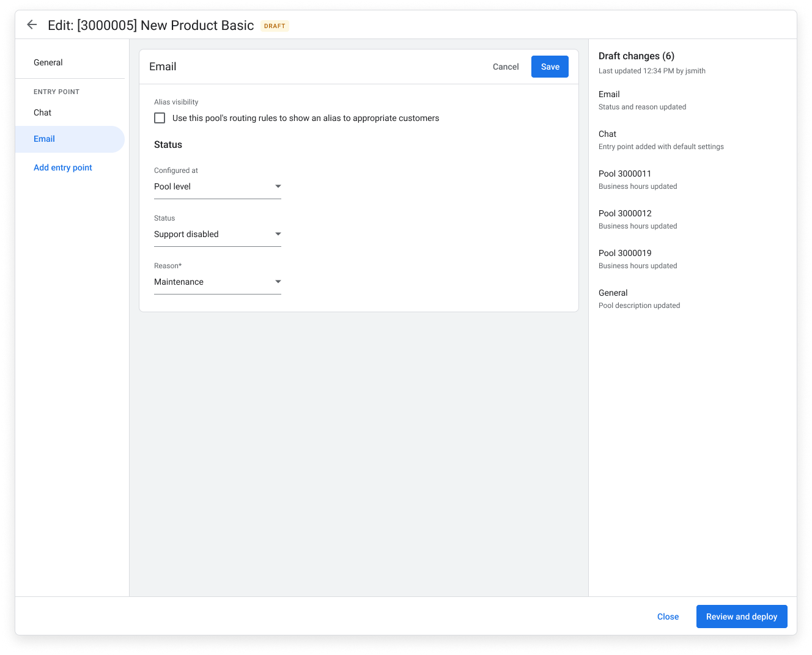Open the Configured at Pool level dropdown
This screenshot has width=812, height=655.
[218, 186]
